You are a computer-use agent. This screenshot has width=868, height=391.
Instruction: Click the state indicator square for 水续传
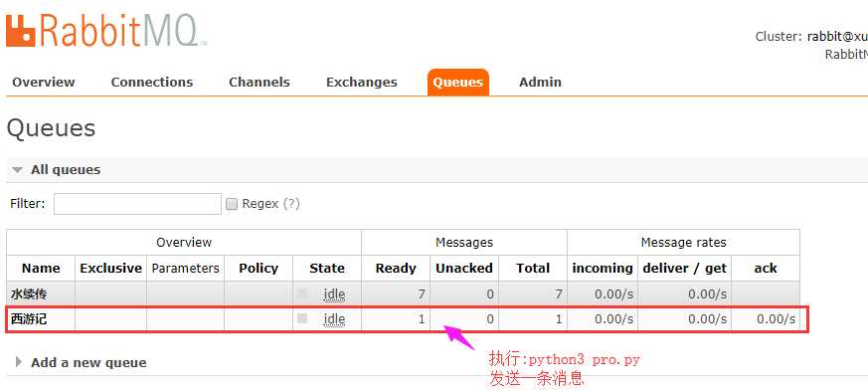pyautogui.click(x=301, y=293)
